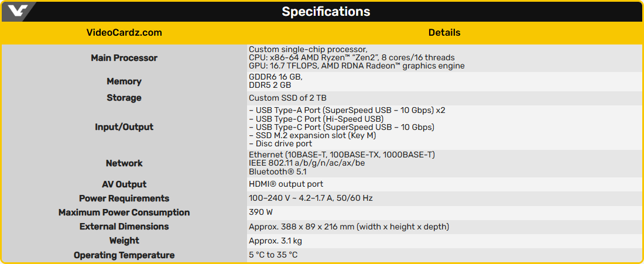Select the 390 W value
644x264 pixels.
[x=261, y=212]
